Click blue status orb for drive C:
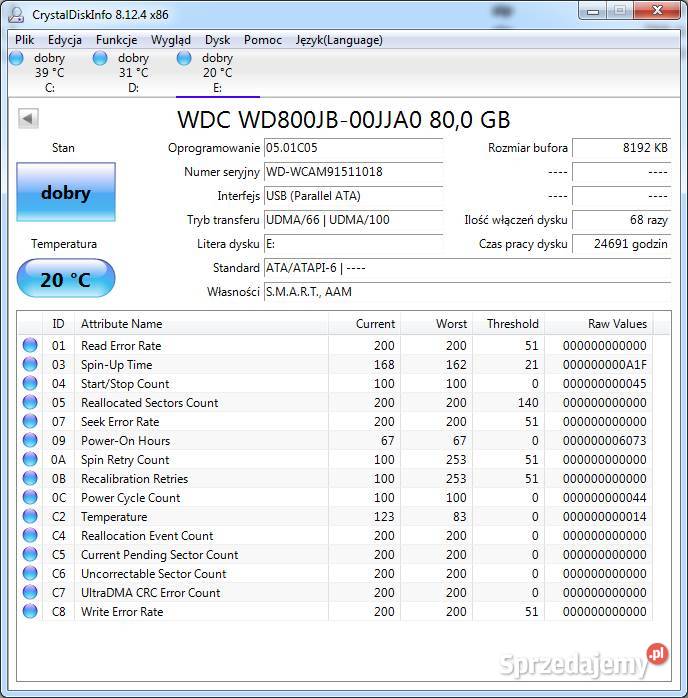 tap(16, 58)
